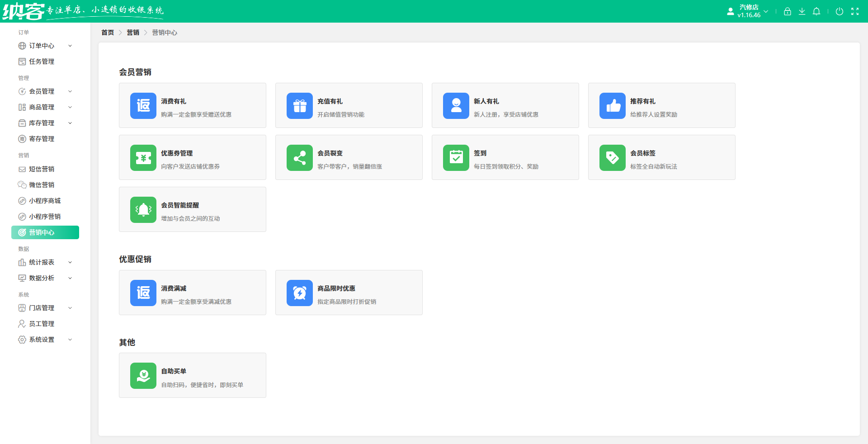Open the 消费有礼 rebate icon

[143, 106]
